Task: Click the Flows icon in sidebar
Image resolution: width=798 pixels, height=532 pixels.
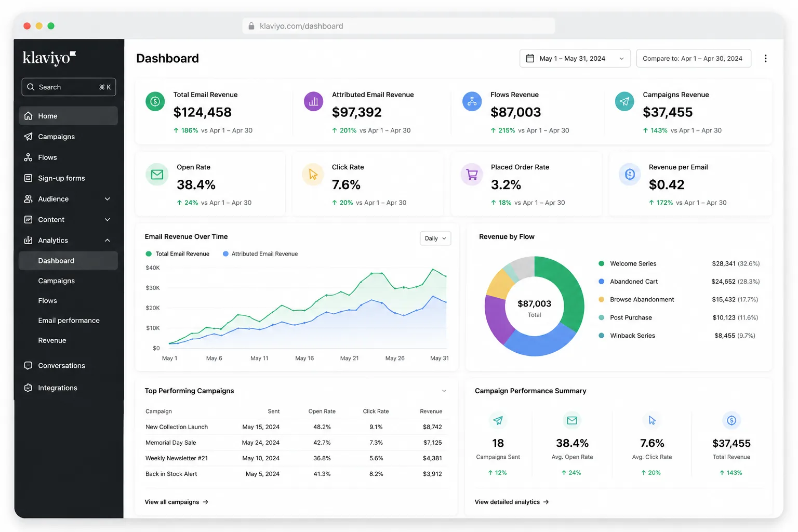Action: [x=29, y=157]
